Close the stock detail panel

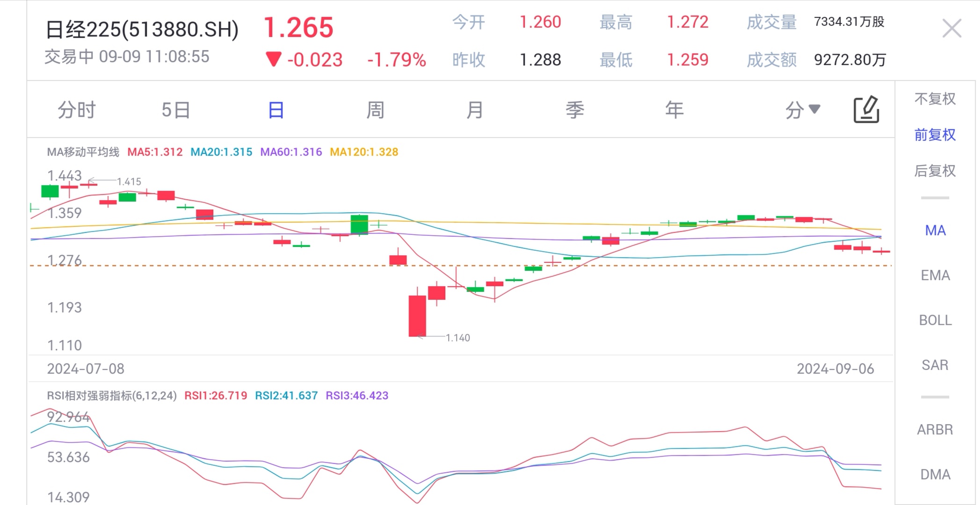pos(951,29)
